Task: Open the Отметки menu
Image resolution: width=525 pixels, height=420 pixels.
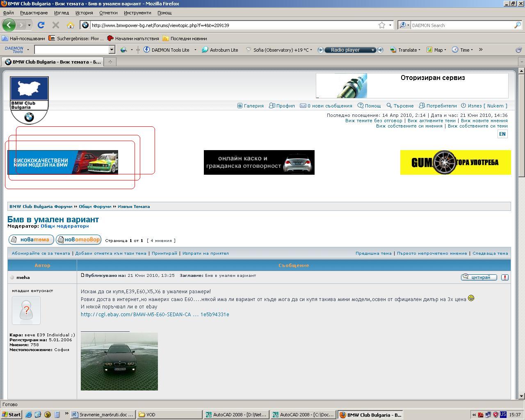Action: click(108, 13)
